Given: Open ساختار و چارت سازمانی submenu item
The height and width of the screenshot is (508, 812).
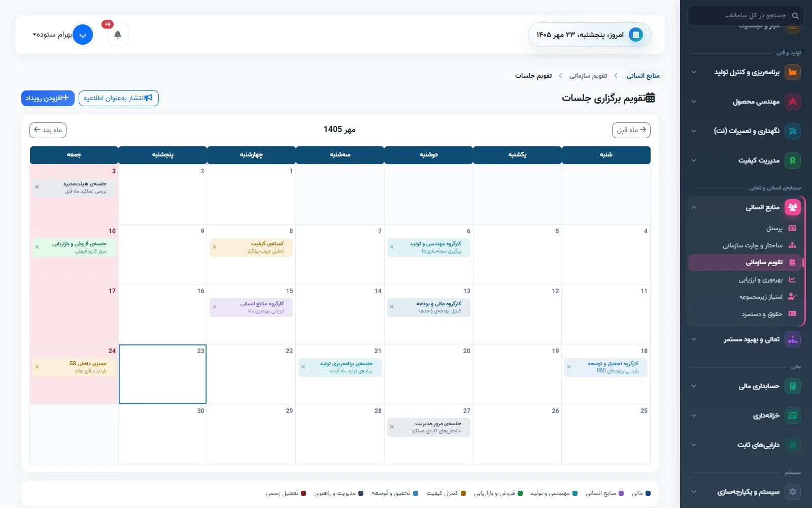Looking at the screenshot, I should 745,245.
